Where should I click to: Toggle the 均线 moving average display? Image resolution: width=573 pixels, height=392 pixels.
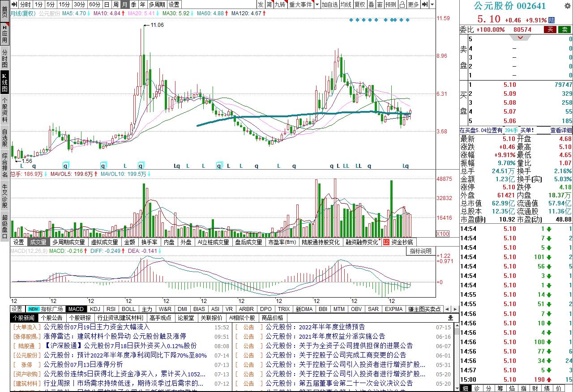346,4
